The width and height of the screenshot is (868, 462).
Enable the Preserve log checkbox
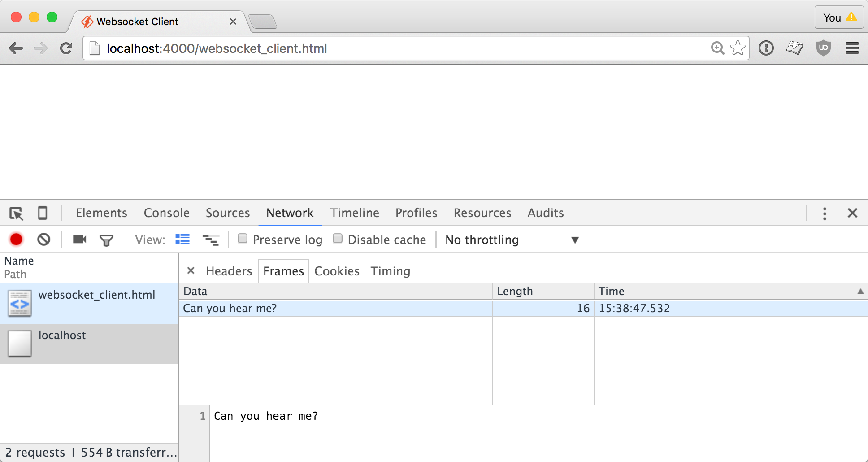pos(243,239)
